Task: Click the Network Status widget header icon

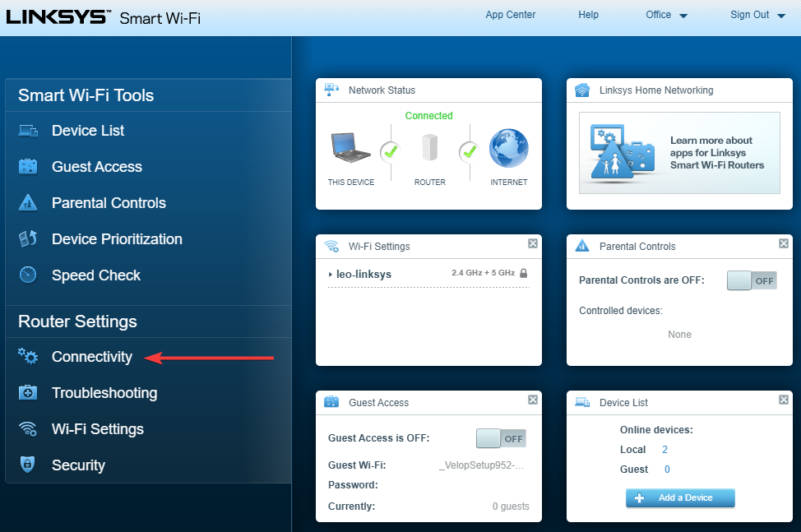Action: tap(331, 90)
